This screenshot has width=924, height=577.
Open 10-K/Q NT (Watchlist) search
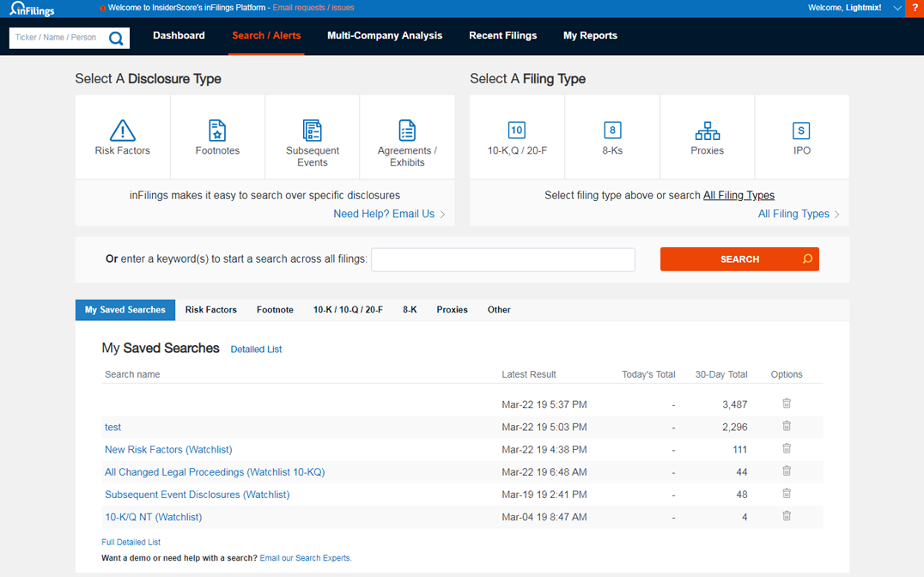coord(153,517)
